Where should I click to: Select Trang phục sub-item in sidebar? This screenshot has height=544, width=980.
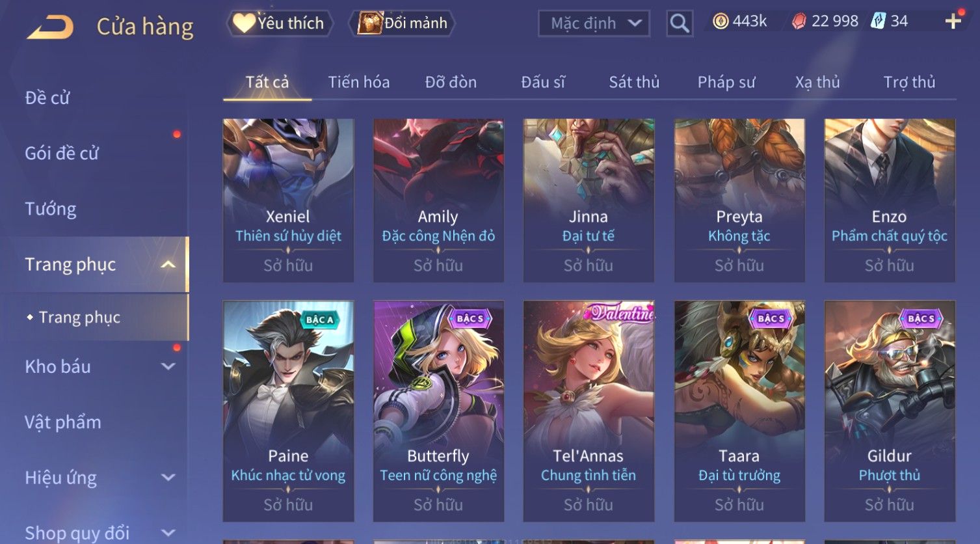(79, 317)
